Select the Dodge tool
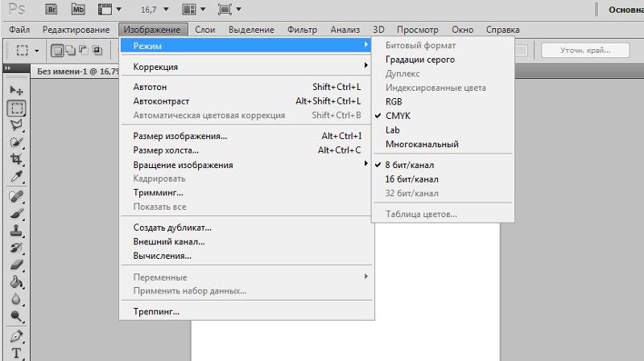 click(x=16, y=316)
